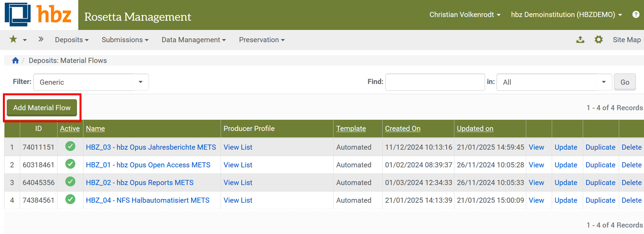This screenshot has height=234, width=644.
Task: Click the upload icon in toolbar
Action: point(580,40)
